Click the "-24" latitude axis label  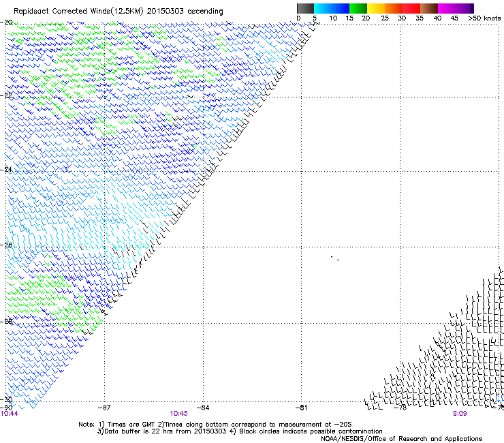(6, 169)
